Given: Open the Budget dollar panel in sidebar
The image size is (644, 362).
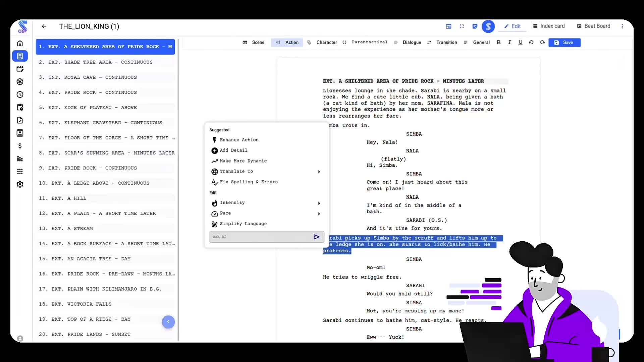Looking at the screenshot, I should pyautogui.click(x=20, y=146).
